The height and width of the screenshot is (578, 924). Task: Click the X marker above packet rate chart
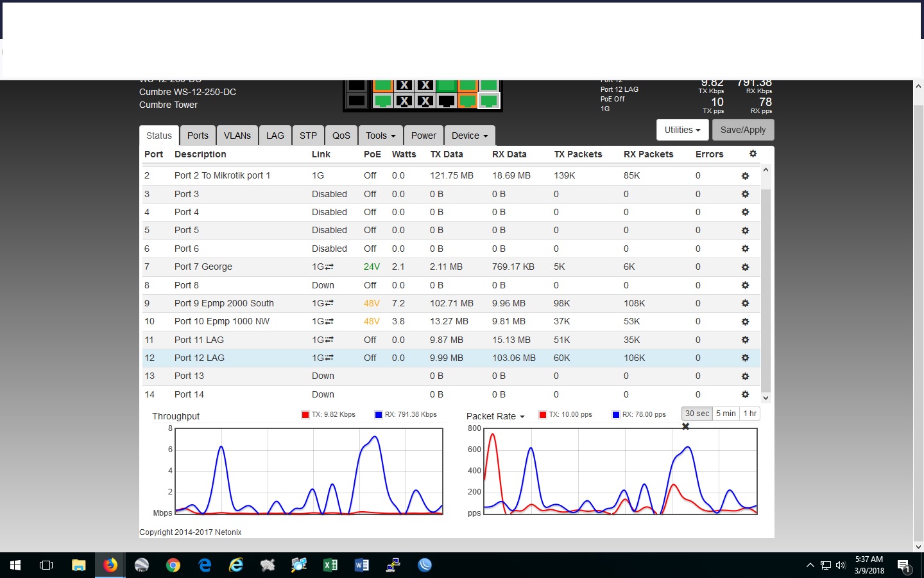click(685, 426)
